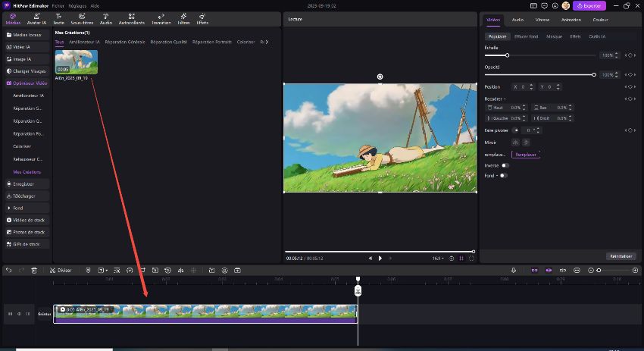
Task: Adjust the Faire pivoter angle stepper
Action: click(x=538, y=130)
